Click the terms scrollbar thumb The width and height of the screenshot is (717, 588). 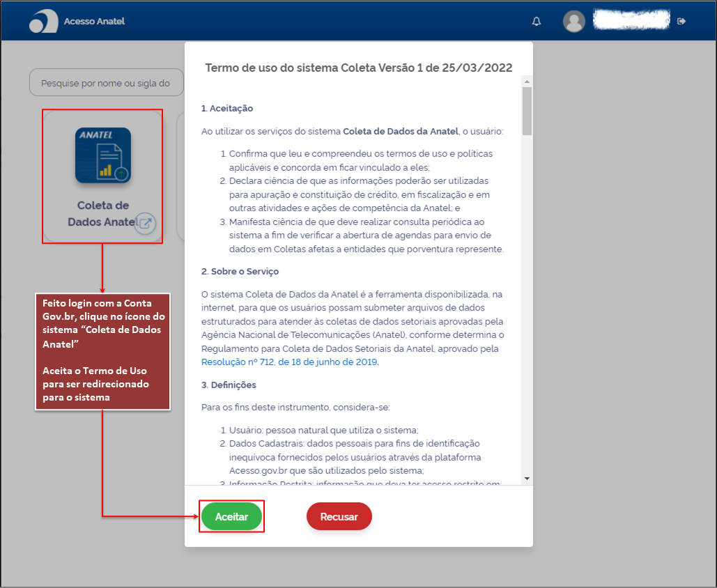(x=527, y=111)
